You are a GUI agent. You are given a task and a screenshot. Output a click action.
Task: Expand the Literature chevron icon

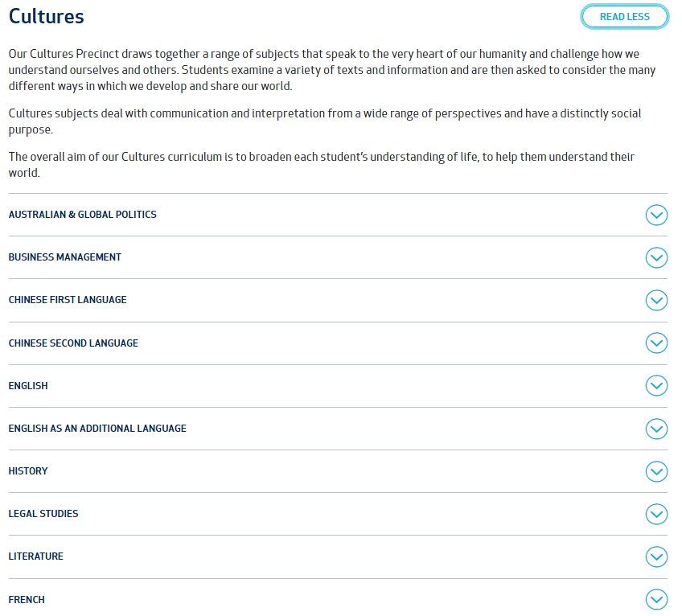(656, 556)
